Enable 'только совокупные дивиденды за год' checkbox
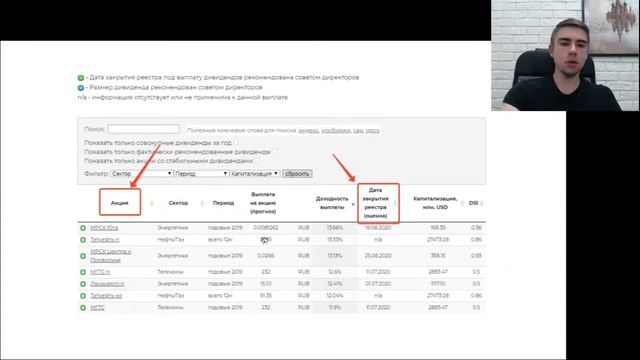Image resolution: width=640 pixels, height=360 pixels. tap(236, 143)
